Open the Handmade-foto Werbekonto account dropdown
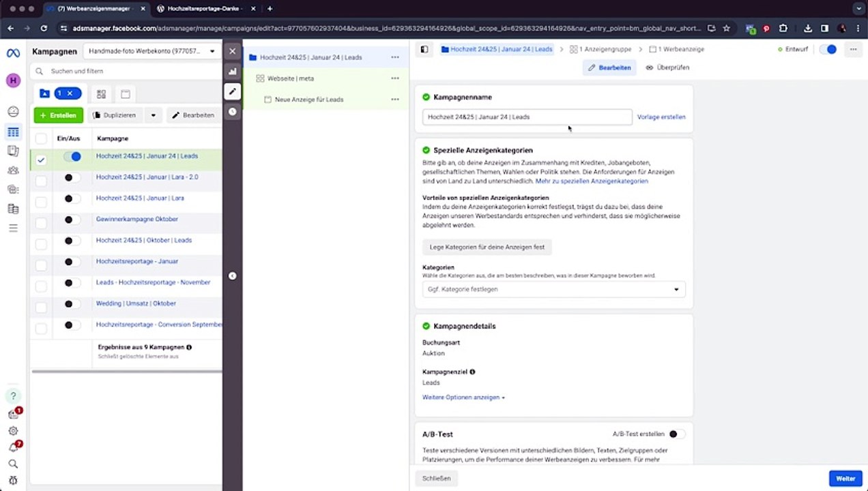 tap(151, 51)
